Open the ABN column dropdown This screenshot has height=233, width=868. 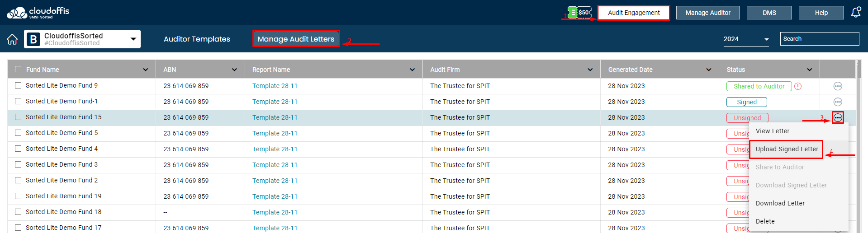click(234, 70)
